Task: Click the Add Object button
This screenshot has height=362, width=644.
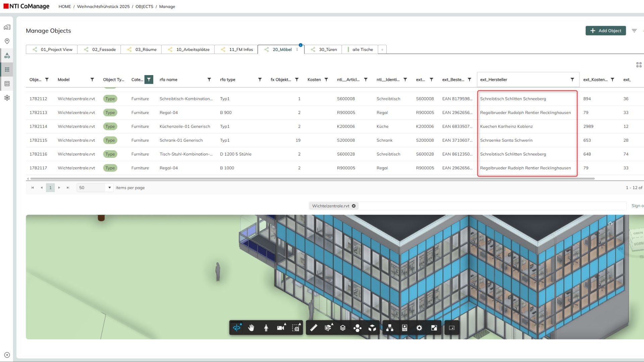Action: tap(605, 31)
